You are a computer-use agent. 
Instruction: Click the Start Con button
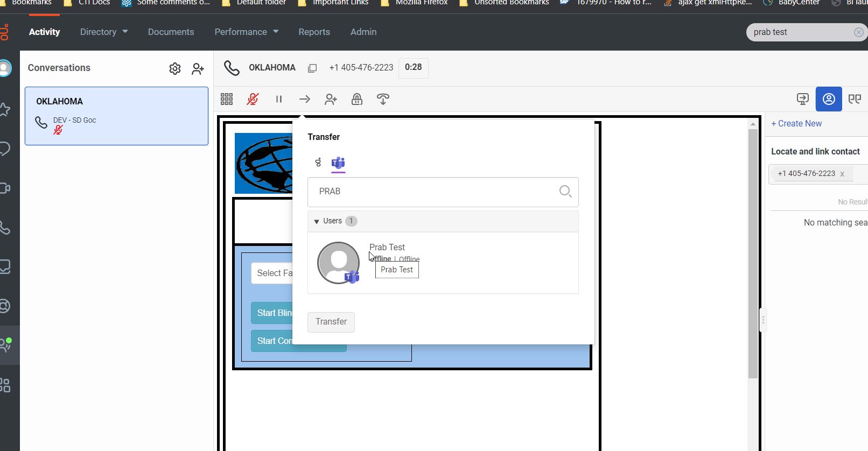point(272,341)
